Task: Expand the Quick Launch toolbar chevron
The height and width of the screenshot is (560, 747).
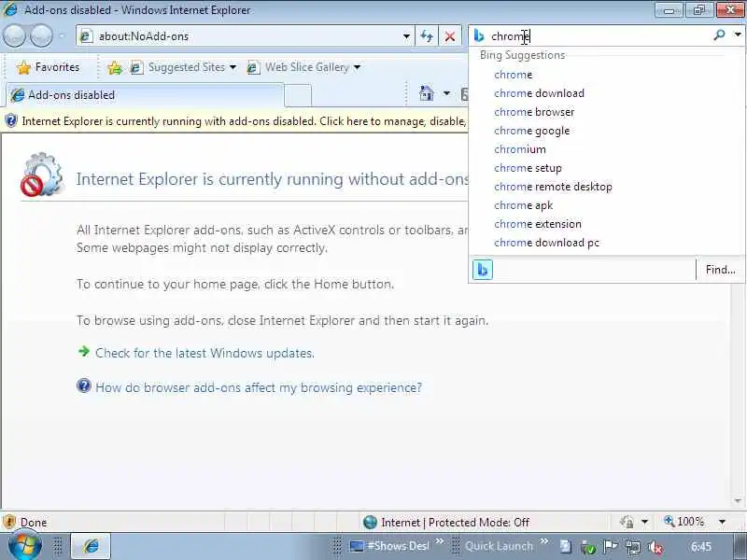Action: pyautogui.click(x=544, y=542)
